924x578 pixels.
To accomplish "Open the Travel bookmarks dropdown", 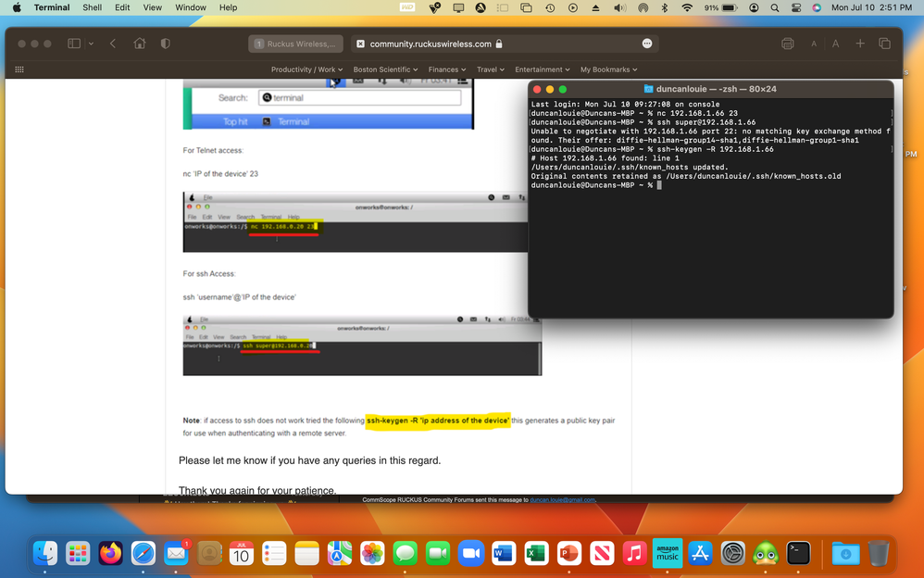I will [x=491, y=69].
